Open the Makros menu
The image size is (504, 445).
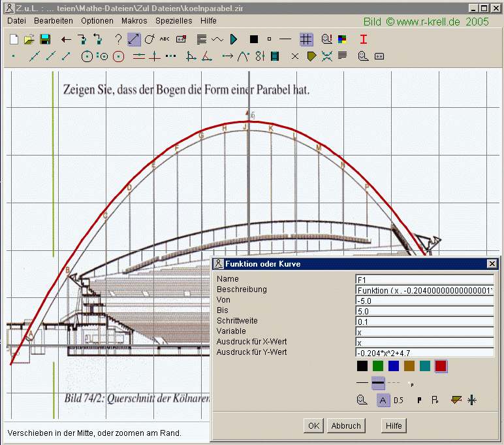pos(134,21)
